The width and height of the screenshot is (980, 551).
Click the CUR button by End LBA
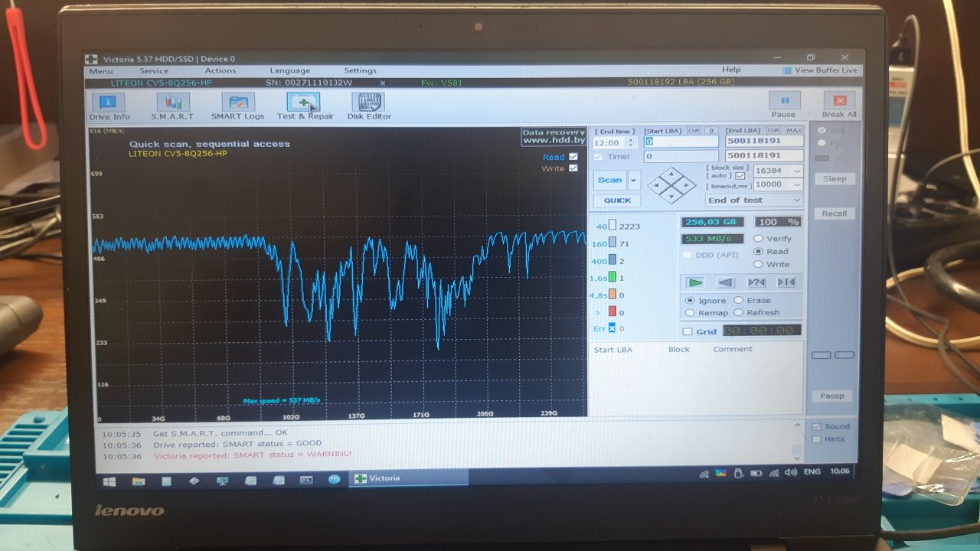coord(773,131)
